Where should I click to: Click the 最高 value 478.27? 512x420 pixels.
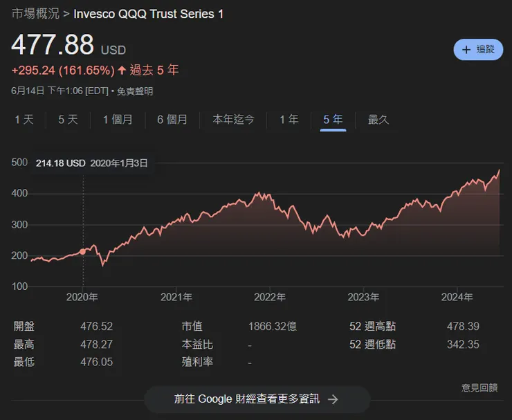point(97,344)
